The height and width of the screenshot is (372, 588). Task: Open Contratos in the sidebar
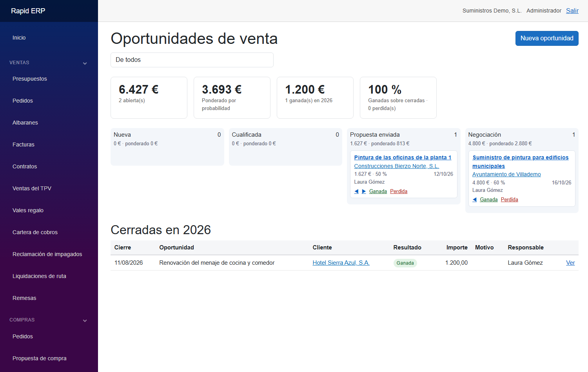[25, 166]
